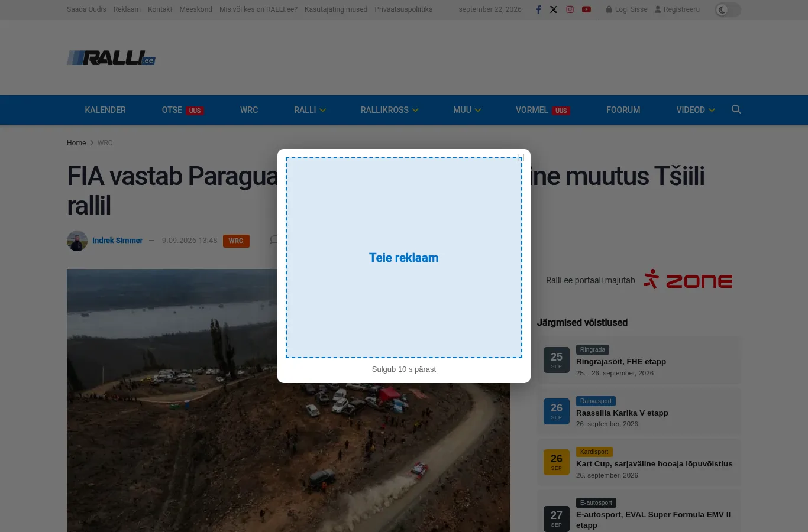Open the KALENDER menu item

(x=105, y=110)
